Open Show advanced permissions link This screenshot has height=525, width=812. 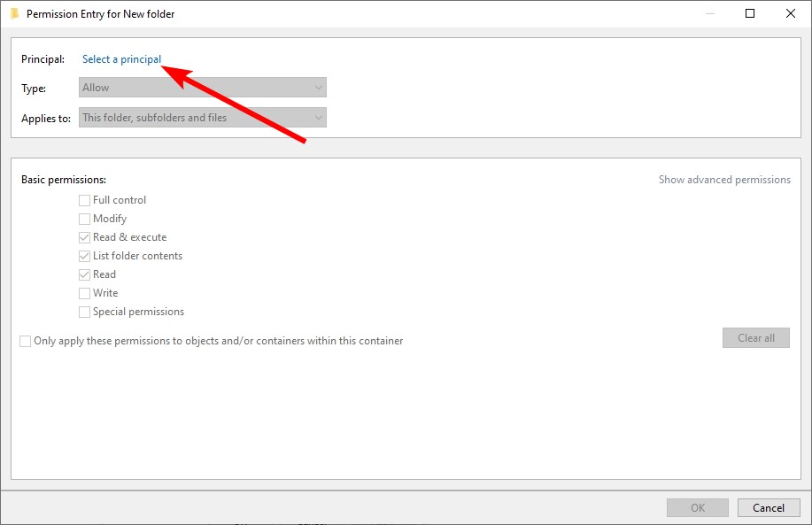pyautogui.click(x=724, y=180)
